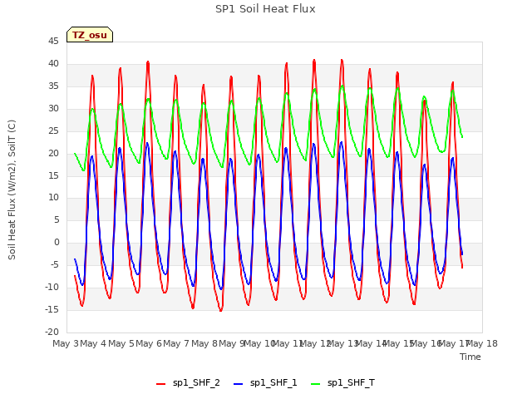Click the 40 y-axis tick label

click(53, 64)
